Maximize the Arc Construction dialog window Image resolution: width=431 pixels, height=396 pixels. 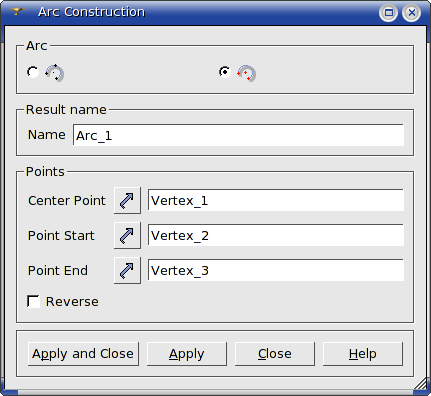coord(388,13)
